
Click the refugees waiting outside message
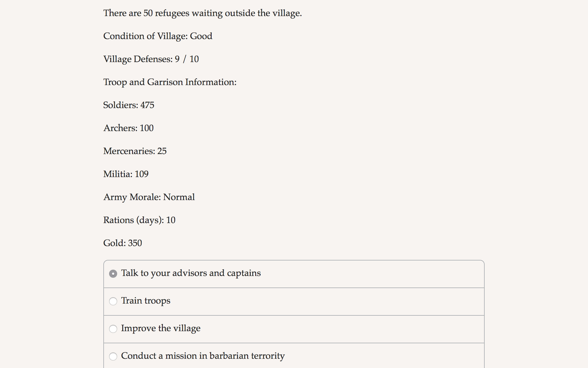[x=202, y=13]
